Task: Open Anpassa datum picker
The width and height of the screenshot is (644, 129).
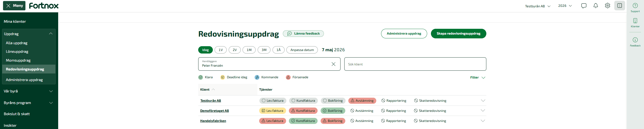Action: pyautogui.click(x=302, y=50)
